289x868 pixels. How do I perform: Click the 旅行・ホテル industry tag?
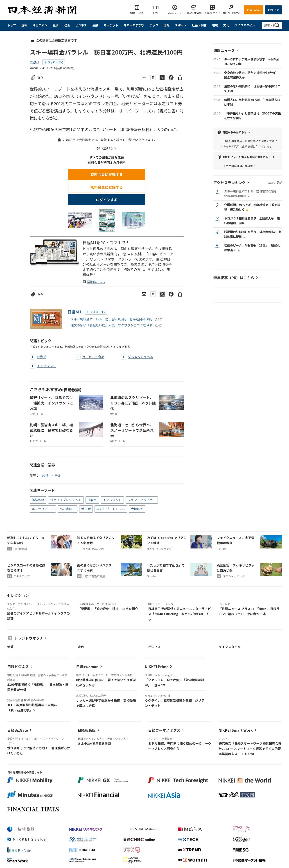[52, 475]
